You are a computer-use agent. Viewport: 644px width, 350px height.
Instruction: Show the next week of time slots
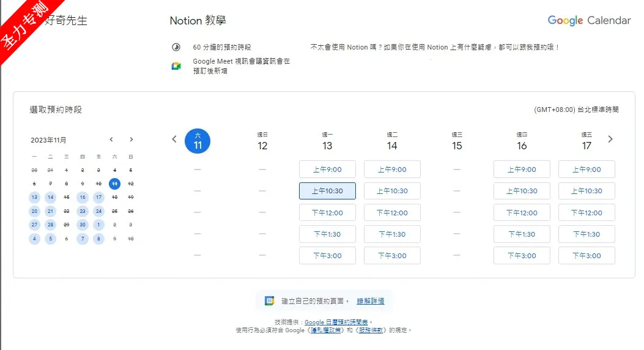coord(610,140)
